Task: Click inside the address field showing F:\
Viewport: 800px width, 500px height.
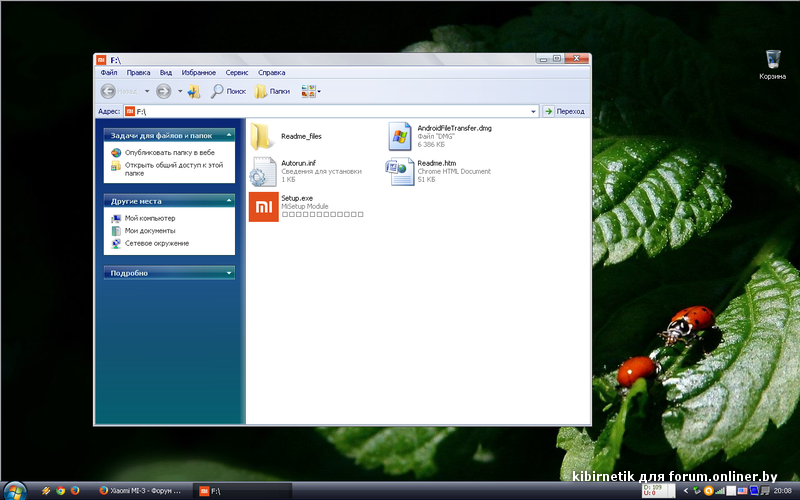Action: [330, 112]
